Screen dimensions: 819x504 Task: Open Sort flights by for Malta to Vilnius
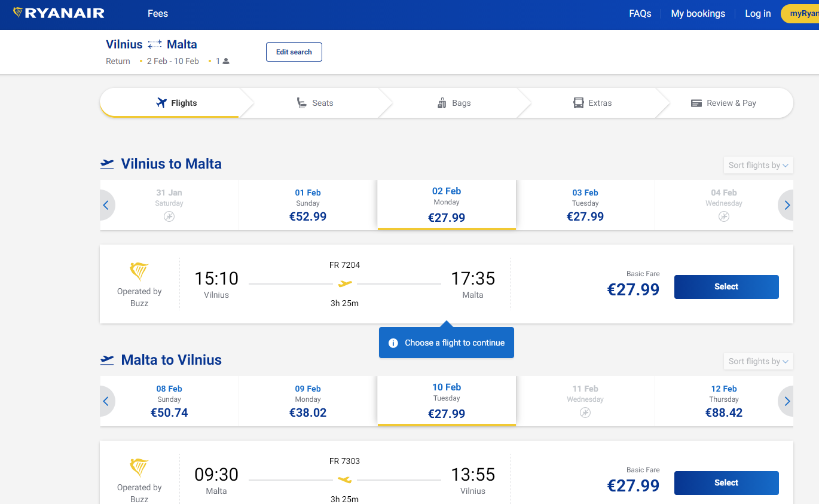click(x=759, y=361)
